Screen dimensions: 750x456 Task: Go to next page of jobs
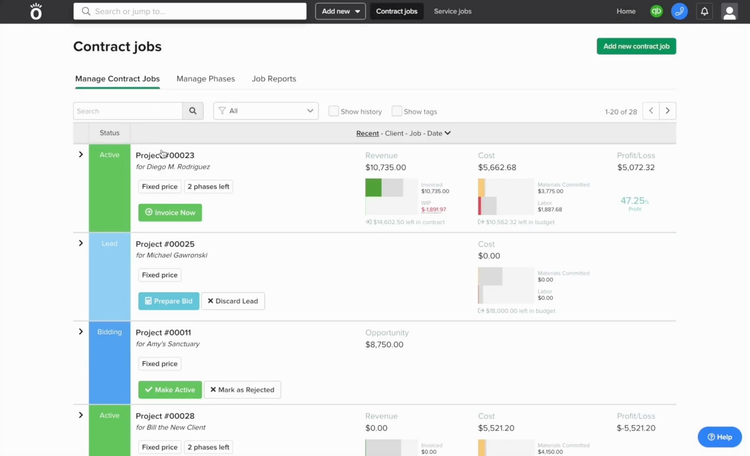coord(668,111)
